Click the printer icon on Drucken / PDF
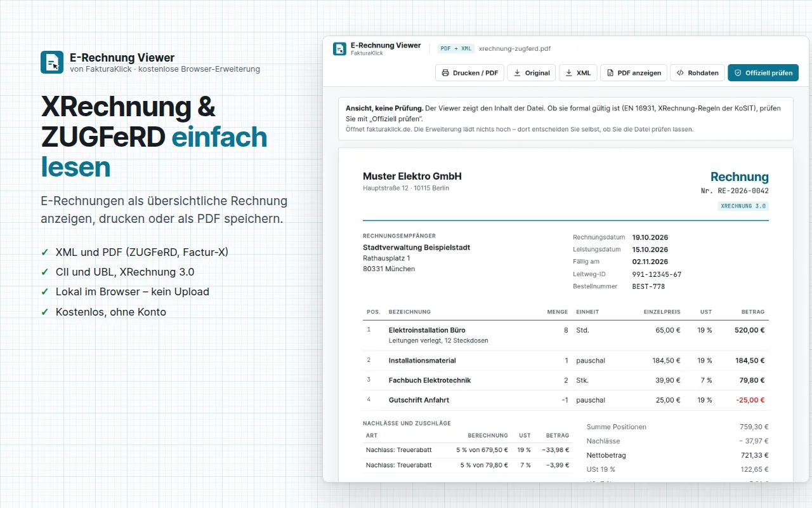 [445, 73]
